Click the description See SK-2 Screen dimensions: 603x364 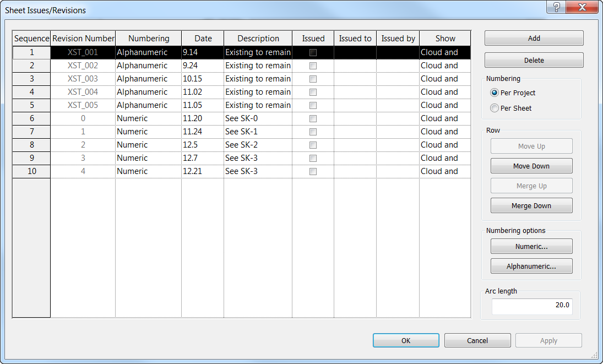coord(258,145)
